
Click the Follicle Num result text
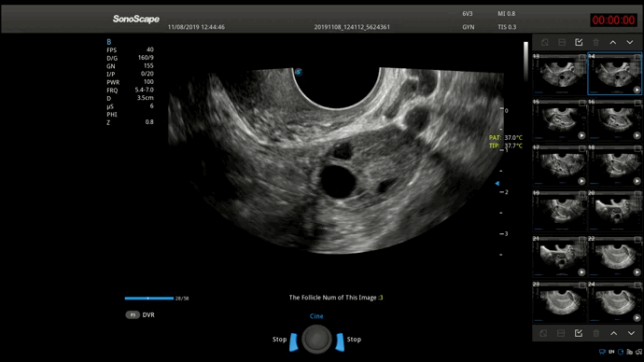(x=336, y=298)
